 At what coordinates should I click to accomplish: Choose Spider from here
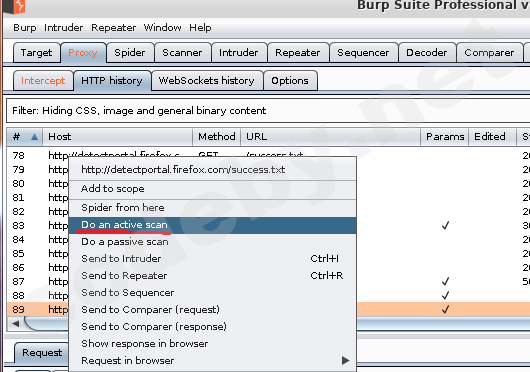click(x=213, y=207)
